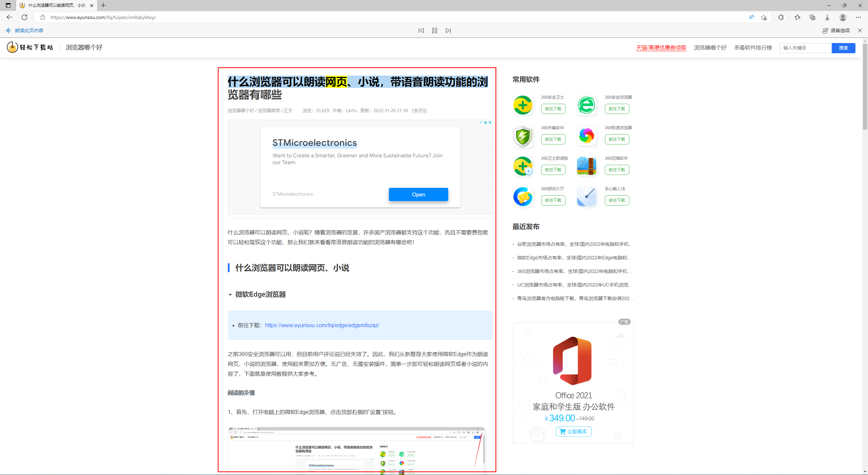Open 浏览器哪个好 next to logo
This screenshot has height=475, width=868.
coord(84,47)
